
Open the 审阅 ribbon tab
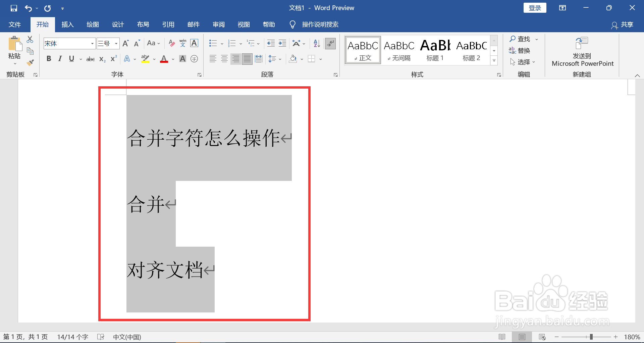pos(218,24)
